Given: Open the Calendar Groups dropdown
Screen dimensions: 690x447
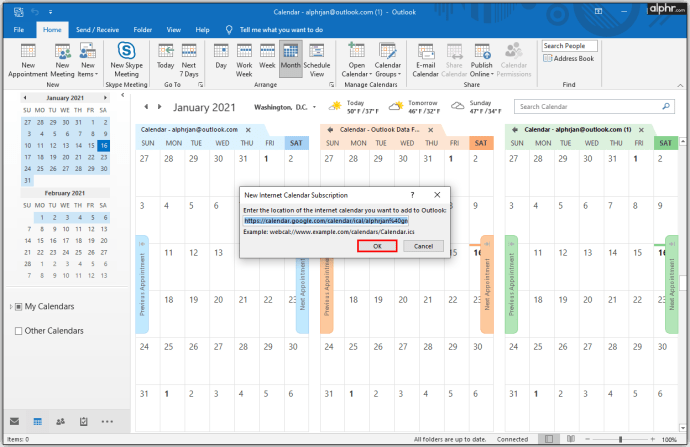Looking at the screenshot, I should [x=388, y=60].
